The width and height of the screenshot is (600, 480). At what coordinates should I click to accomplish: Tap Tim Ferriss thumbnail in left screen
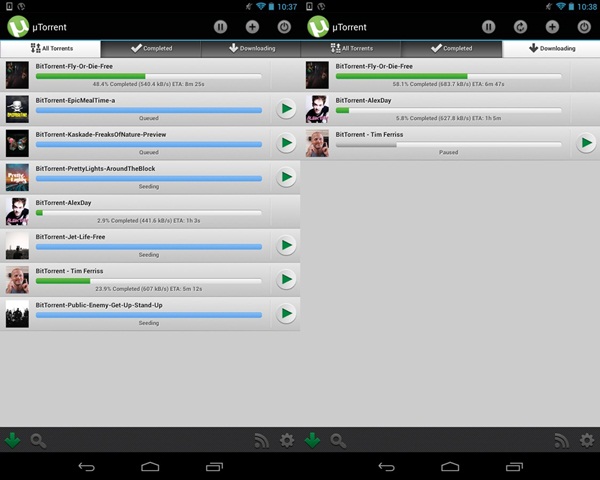point(17,279)
